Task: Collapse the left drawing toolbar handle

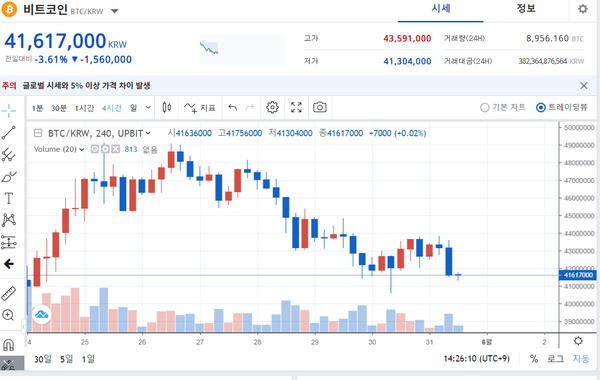Action: coord(23,326)
